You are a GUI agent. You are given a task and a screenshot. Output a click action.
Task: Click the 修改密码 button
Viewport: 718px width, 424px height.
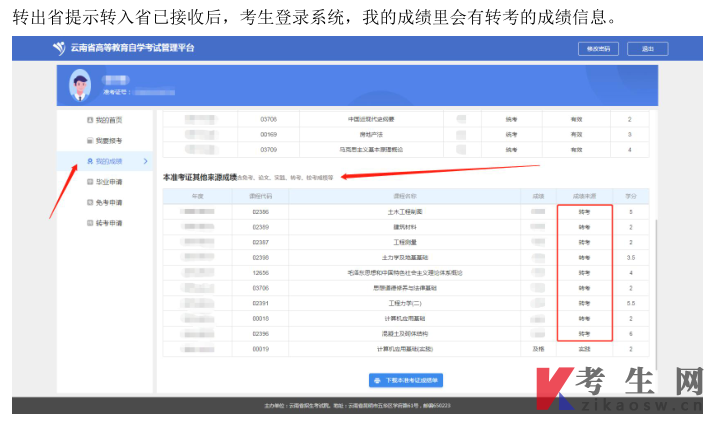tap(598, 49)
